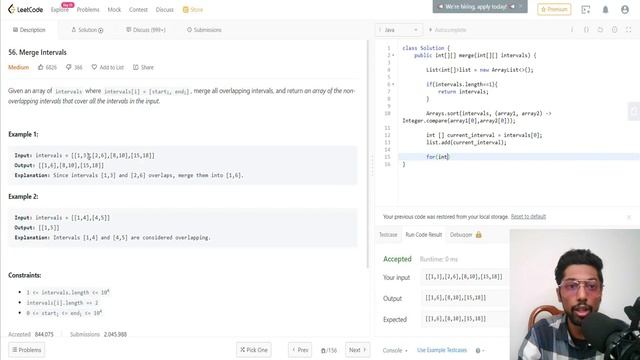
Task: Switch to Discuss (999+) tab
Action: click(x=146, y=30)
